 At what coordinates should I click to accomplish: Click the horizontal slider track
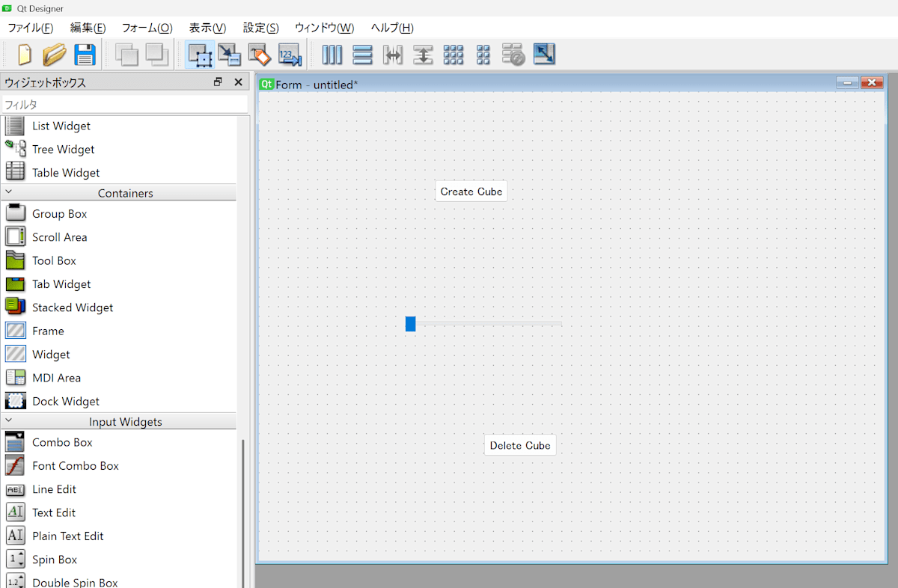pyautogui.click(x=488, y=323)
